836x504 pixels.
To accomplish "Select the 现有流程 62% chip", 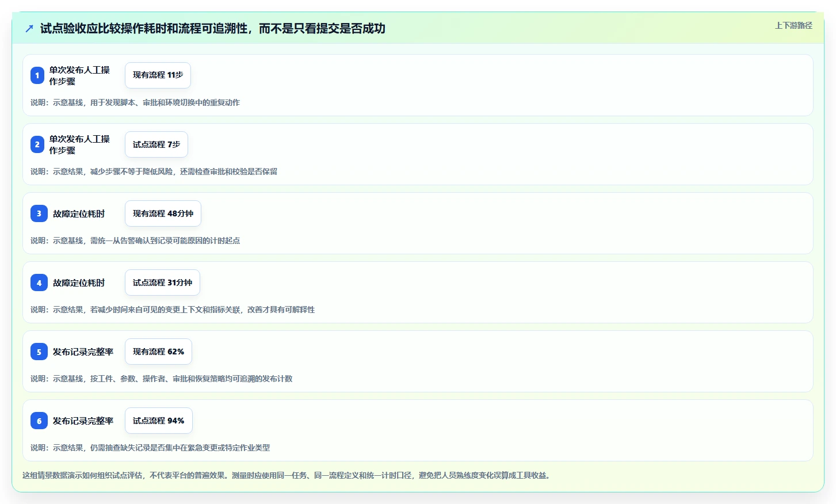I will 158,352.
